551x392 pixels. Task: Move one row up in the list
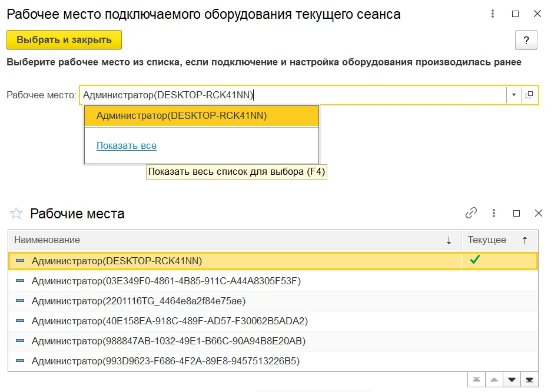[494, 380]
